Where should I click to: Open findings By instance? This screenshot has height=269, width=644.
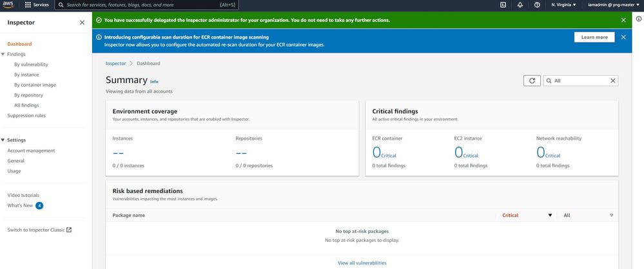(26, 75)
